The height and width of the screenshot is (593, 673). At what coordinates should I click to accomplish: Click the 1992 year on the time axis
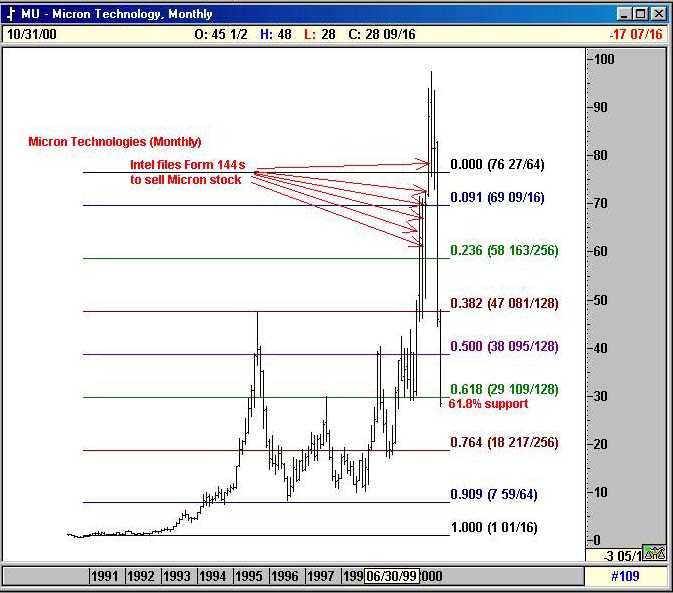141,576
